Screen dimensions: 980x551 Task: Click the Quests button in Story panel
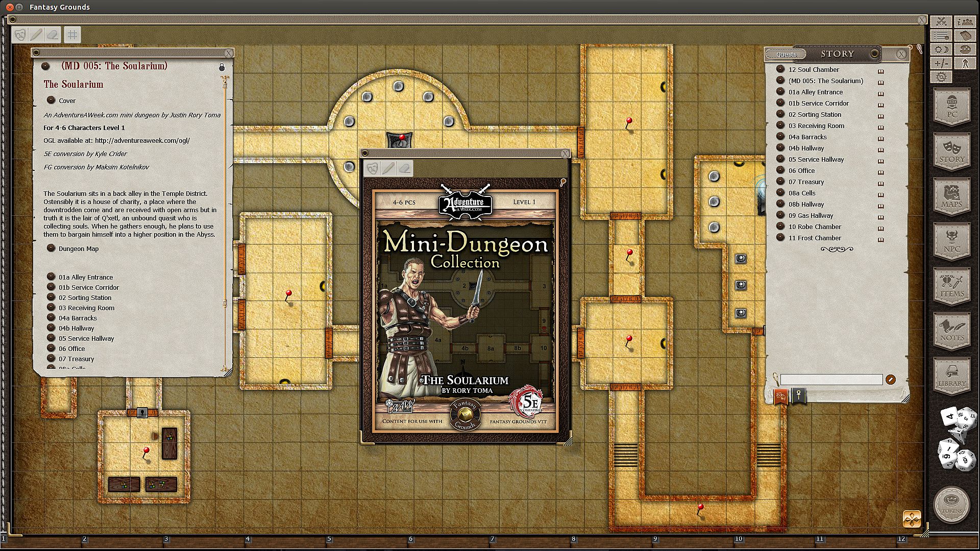(x=786, y=54)
